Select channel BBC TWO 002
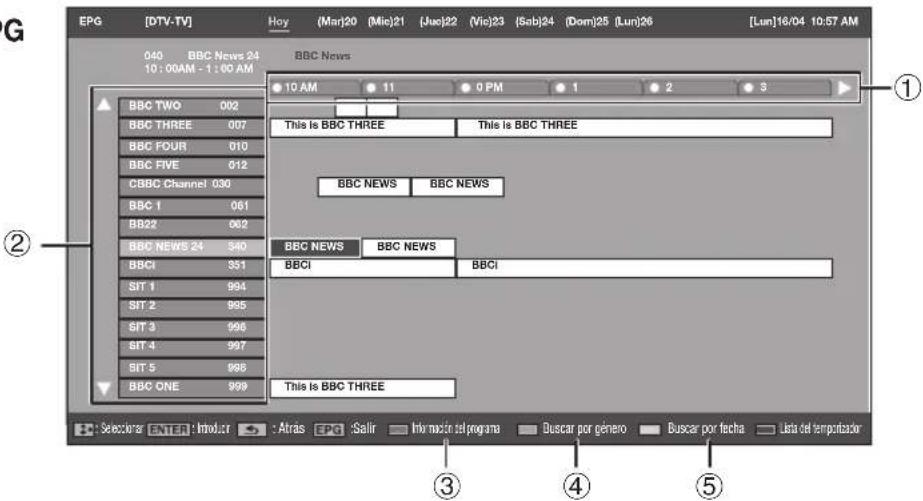This screenshot has height=501, width=923. click(191, 107)
